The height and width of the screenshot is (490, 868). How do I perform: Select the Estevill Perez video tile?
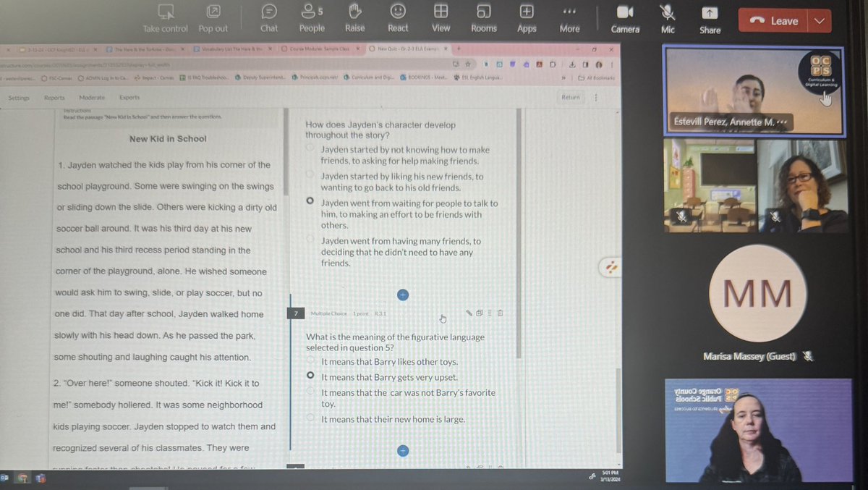754,91
